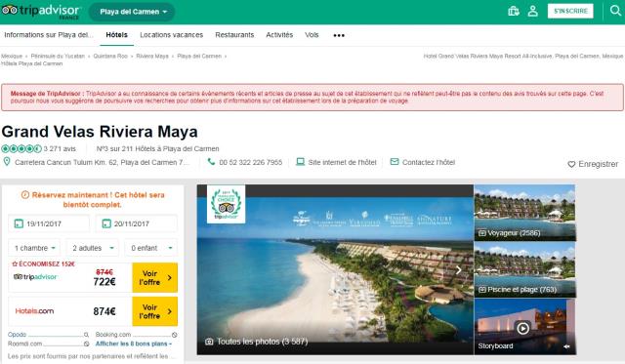Screen dimensions: 625x364
Task: Open the Restaurants tab
Action: click(234, 35)
